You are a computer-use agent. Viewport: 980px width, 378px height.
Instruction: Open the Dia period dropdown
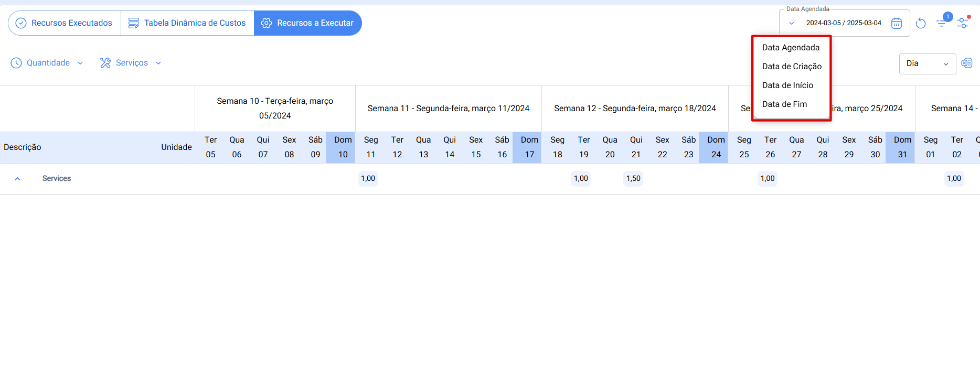[928, 64]
